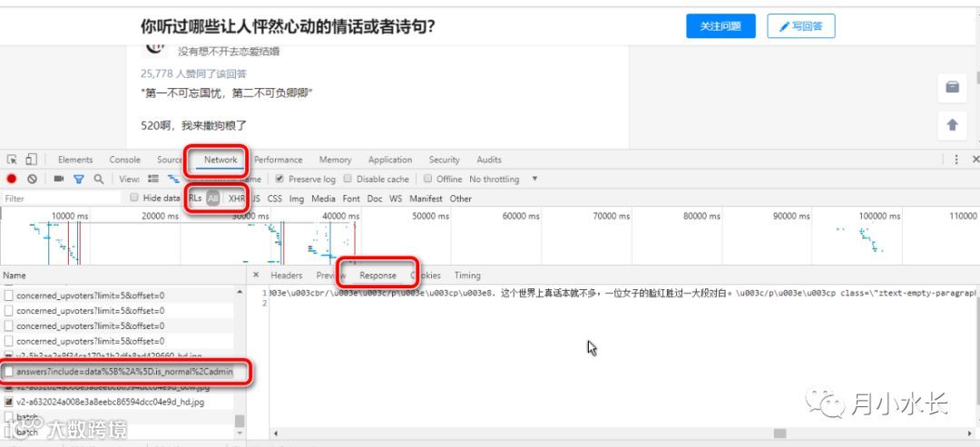The width and height of the screenshot is (980, 447).
Task: Filter requests by All types
Action: click(213, 199)
